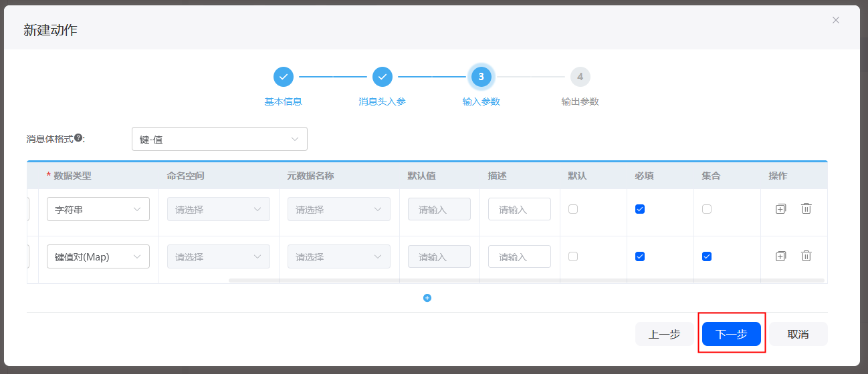This screenshot has height=374, width=868.
Task: Open 元数据名称 dropdown in 键值对(Map) row
Action: click(339, 256)
